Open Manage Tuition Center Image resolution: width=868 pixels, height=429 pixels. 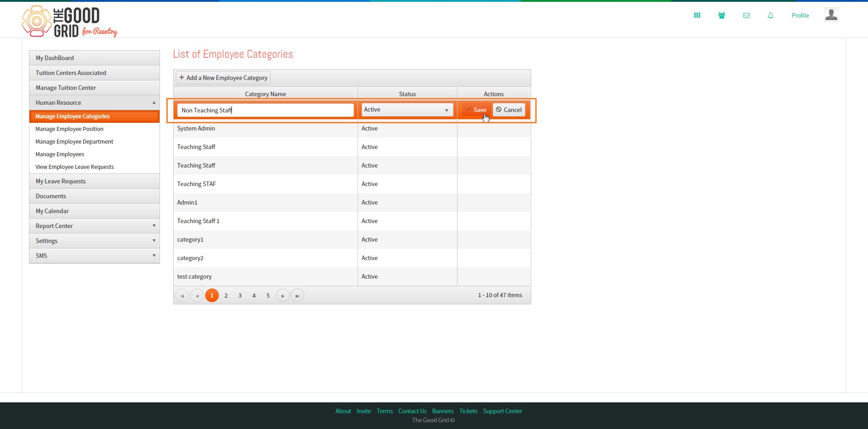coord(94,88)
